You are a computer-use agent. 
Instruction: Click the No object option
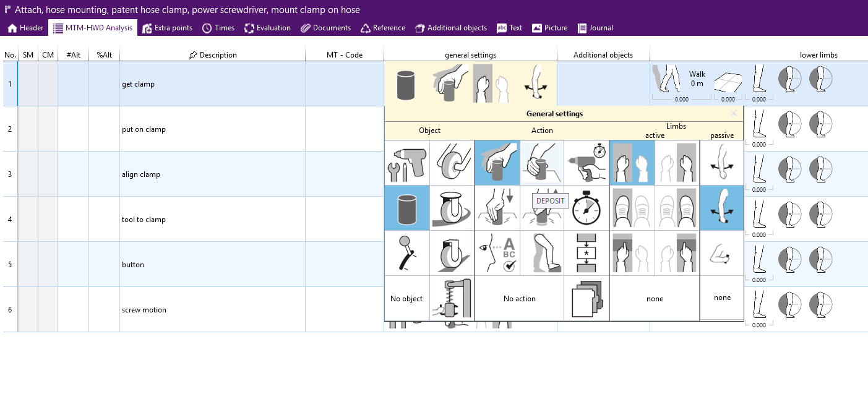pyautogui.click(x=407, y=299)
